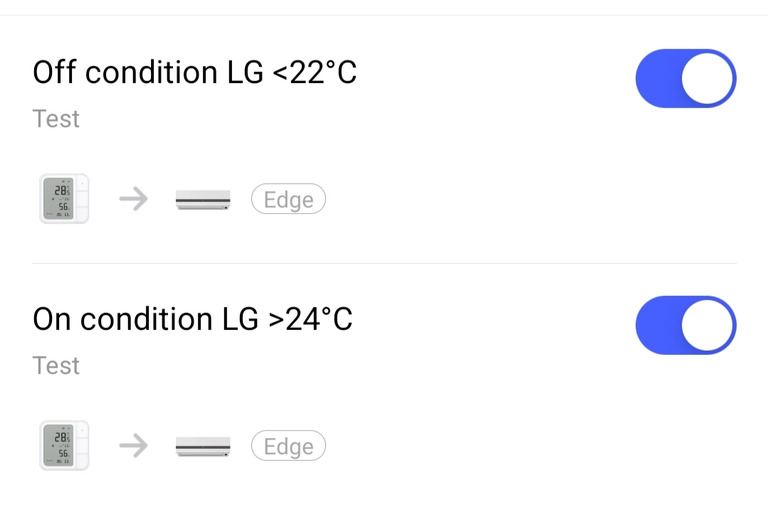Click the arrow icon in Off condition row
Image resolution: width=768 pixels, height=532 pixels.
click(133, 200)
